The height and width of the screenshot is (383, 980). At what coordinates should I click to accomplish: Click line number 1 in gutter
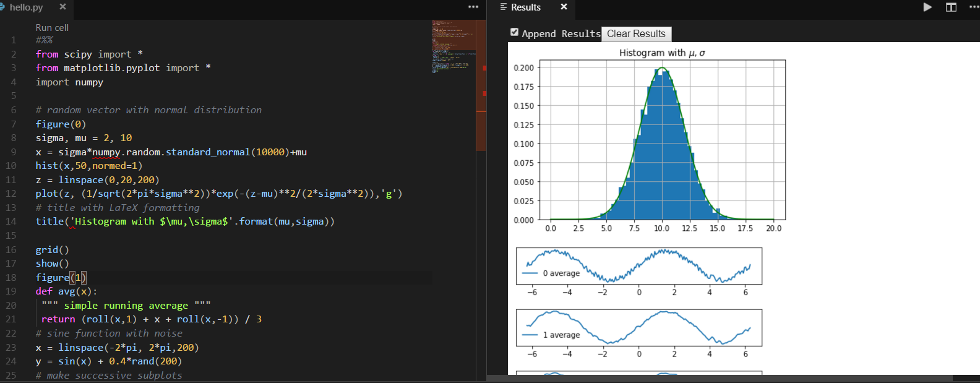14,40
